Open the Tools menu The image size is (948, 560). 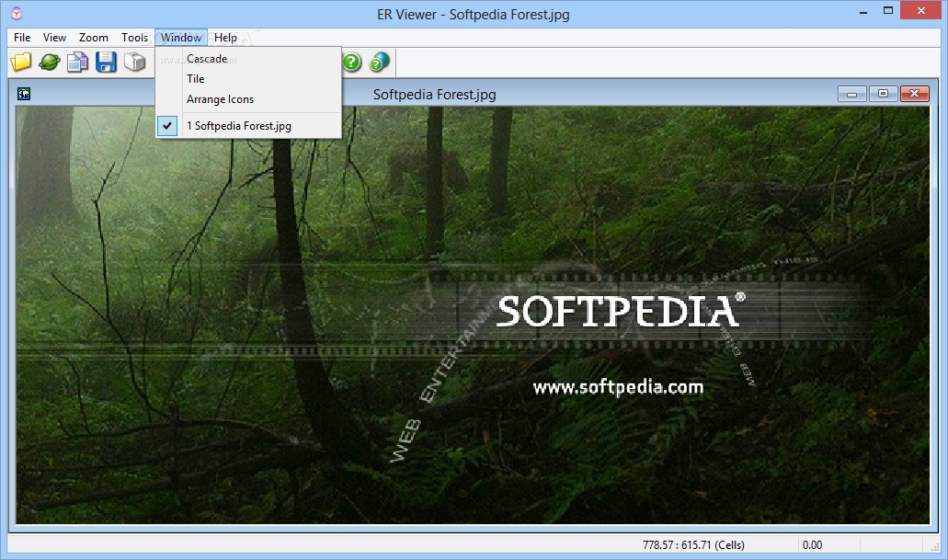tap(134, 38)
